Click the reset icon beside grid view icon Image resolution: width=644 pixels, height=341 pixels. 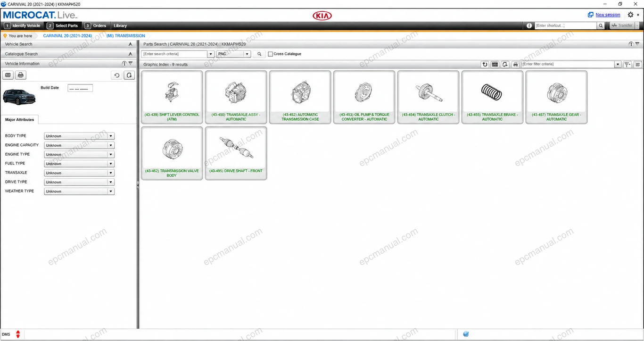pos(505,64)
